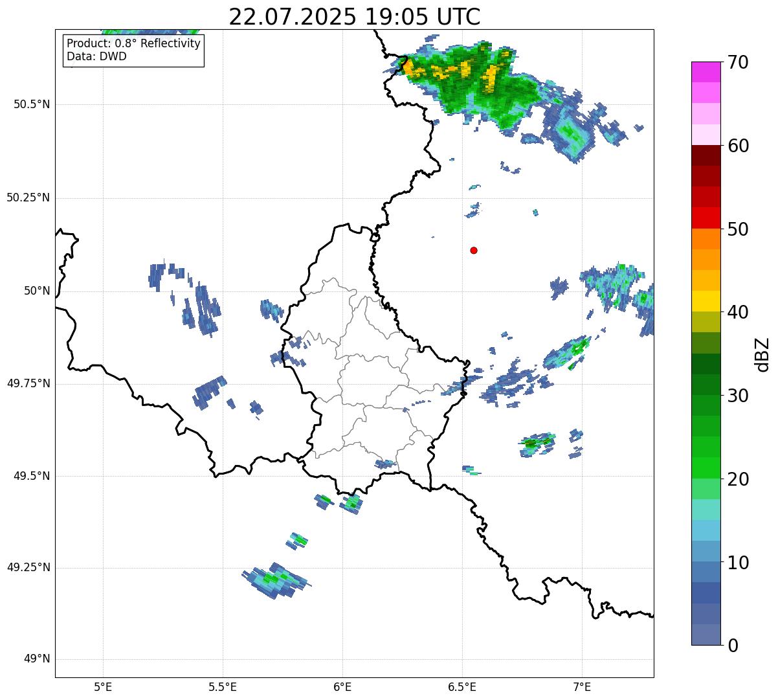Click the 5°E longitude label
Viewport: 778px width, 700px height.
coord(103,686)
